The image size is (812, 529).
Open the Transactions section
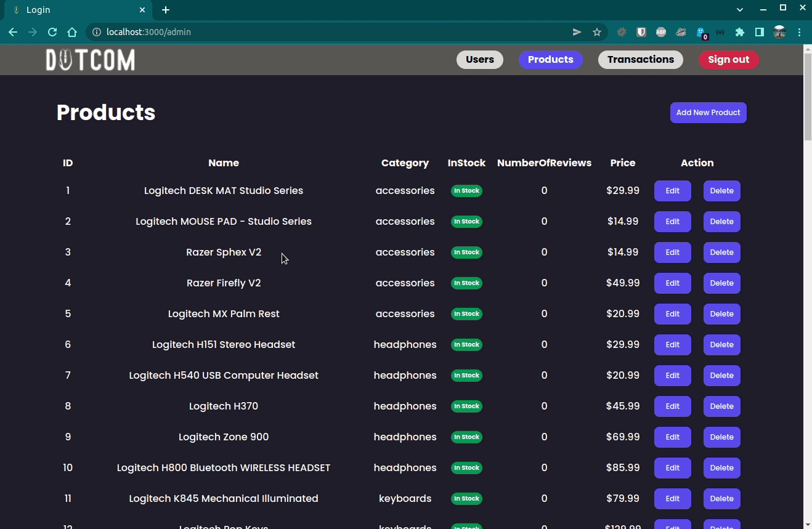(x=641, y=60)
